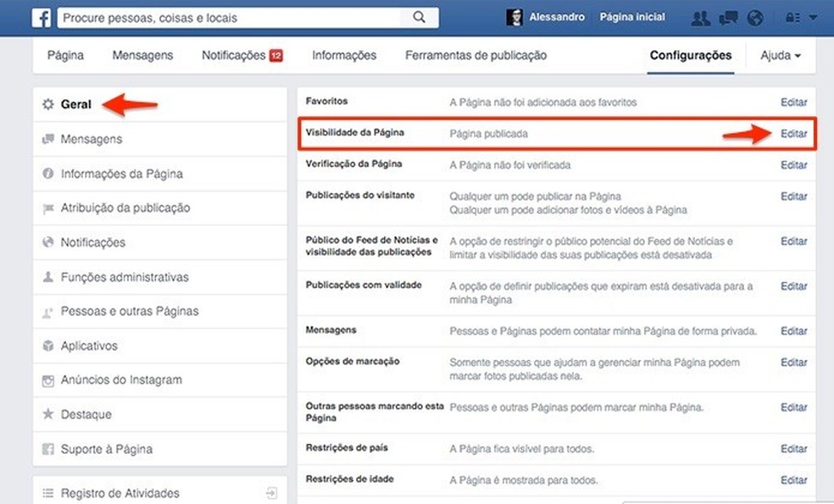Click the search magnifying glass
The width and height of the screenshot is (834, 504).
click(x=418, y=17)
